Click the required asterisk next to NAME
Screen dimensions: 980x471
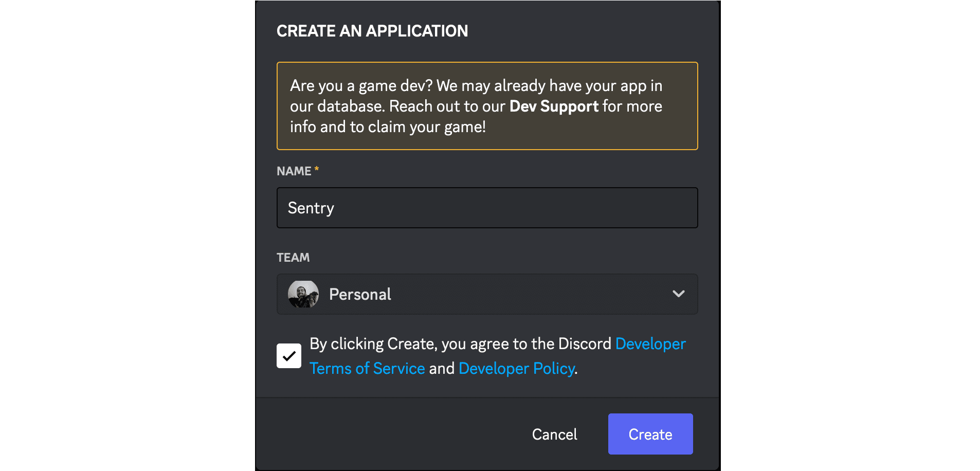point(316,168)
